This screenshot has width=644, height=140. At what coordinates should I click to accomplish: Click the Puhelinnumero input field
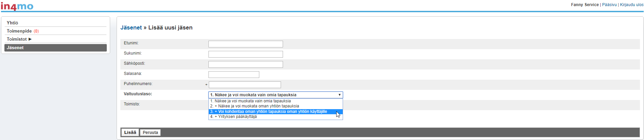(x=245, y=85)
